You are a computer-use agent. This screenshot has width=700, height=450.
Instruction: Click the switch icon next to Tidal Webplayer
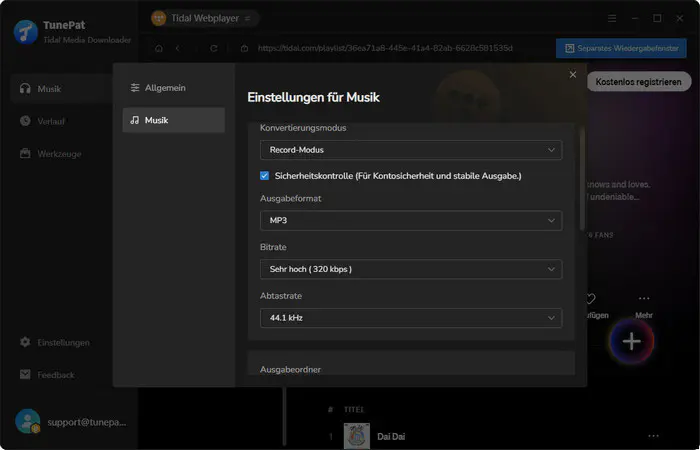point(247,18)
